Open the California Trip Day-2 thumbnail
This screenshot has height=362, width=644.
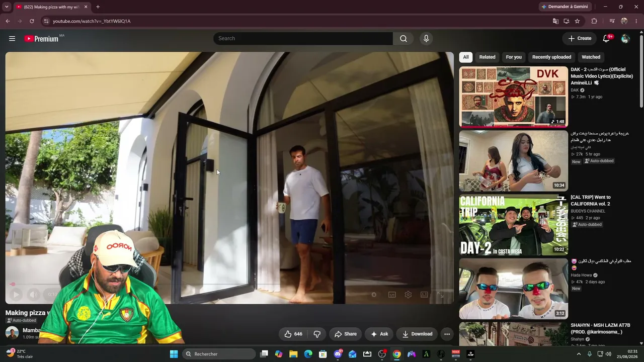pos(513,225)
